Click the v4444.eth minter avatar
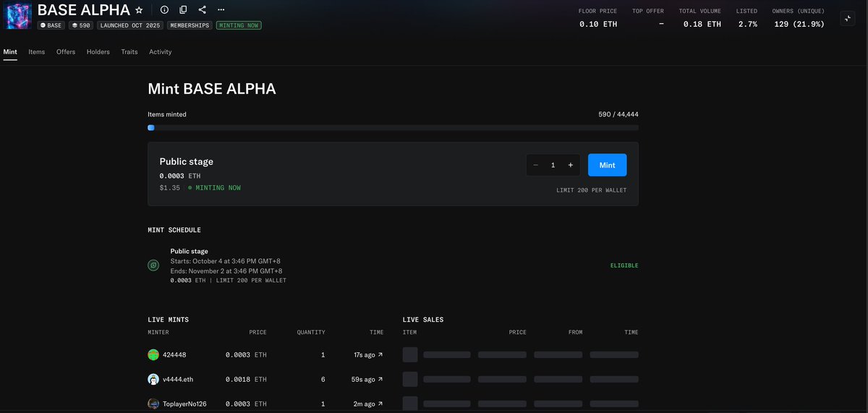This screenshot has height=413, width=868. coord(153,379)
